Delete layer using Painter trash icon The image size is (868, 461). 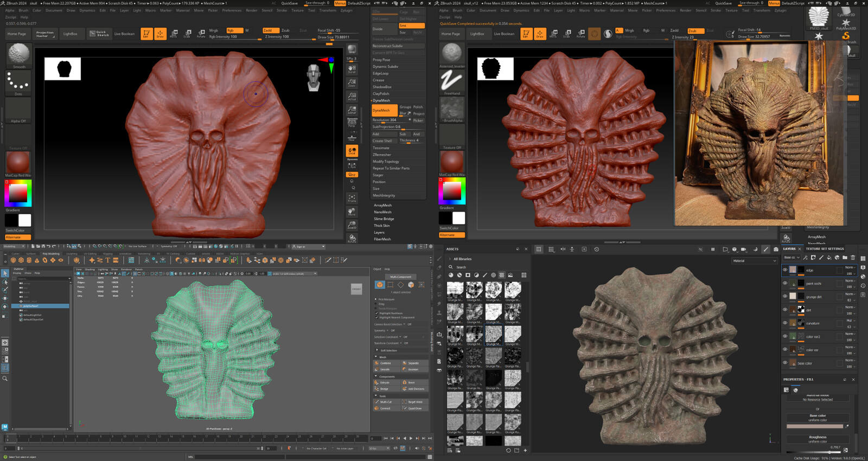pos(853,258)
